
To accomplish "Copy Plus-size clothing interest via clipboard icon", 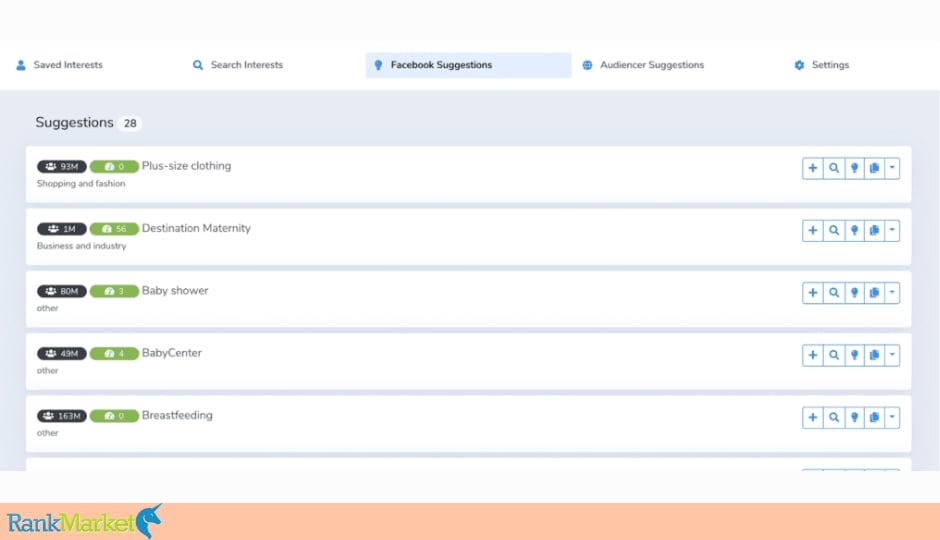I will click(874, 168).
